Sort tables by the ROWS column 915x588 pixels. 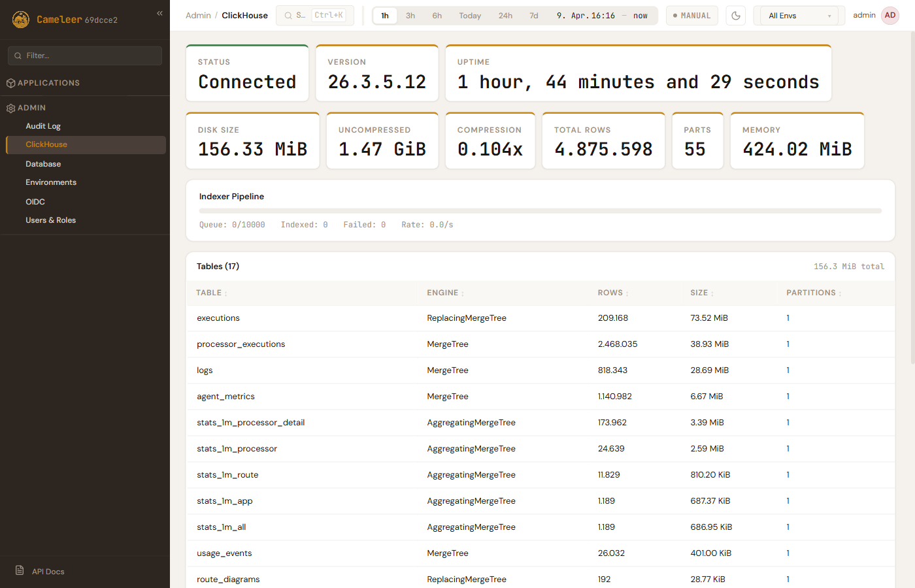pos(612,293)
